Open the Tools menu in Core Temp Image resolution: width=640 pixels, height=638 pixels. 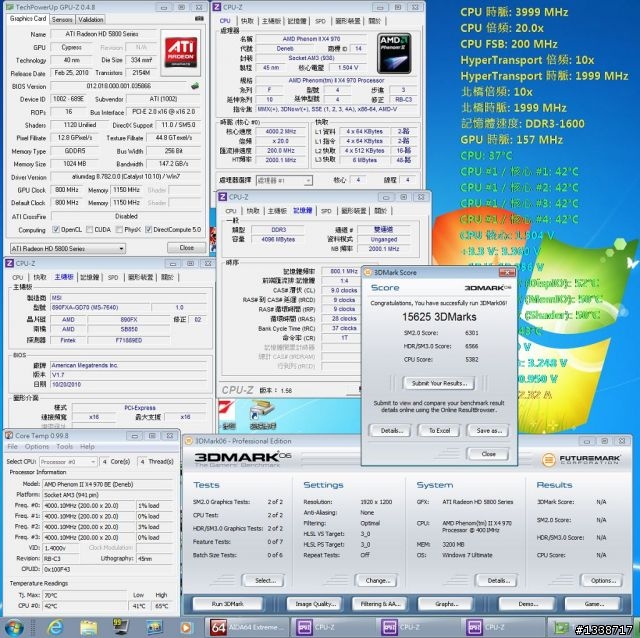point(64,446)
